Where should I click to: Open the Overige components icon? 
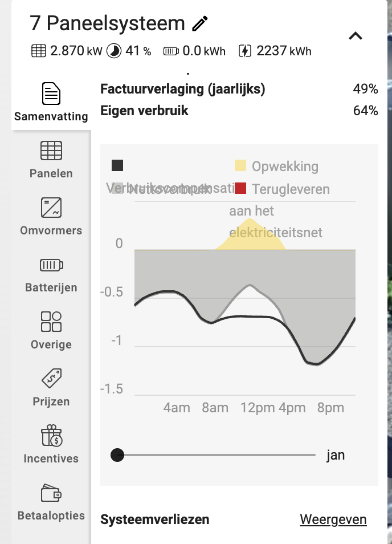[x=51, y=322]
